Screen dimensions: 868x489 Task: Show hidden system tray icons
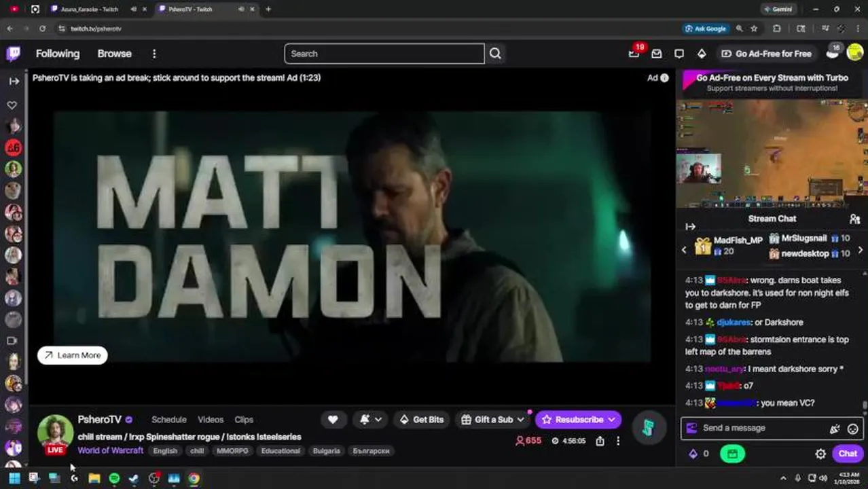[783, 479]
